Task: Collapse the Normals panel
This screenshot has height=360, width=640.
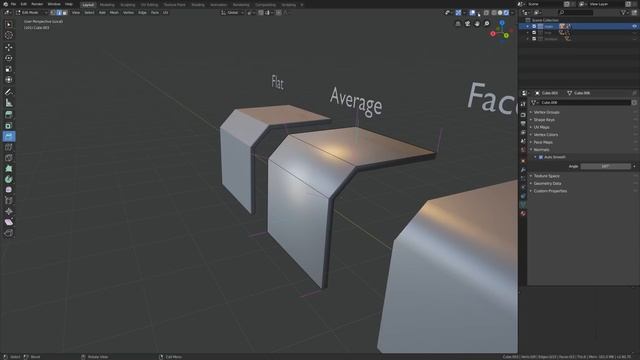Action: tap(542, 150)
